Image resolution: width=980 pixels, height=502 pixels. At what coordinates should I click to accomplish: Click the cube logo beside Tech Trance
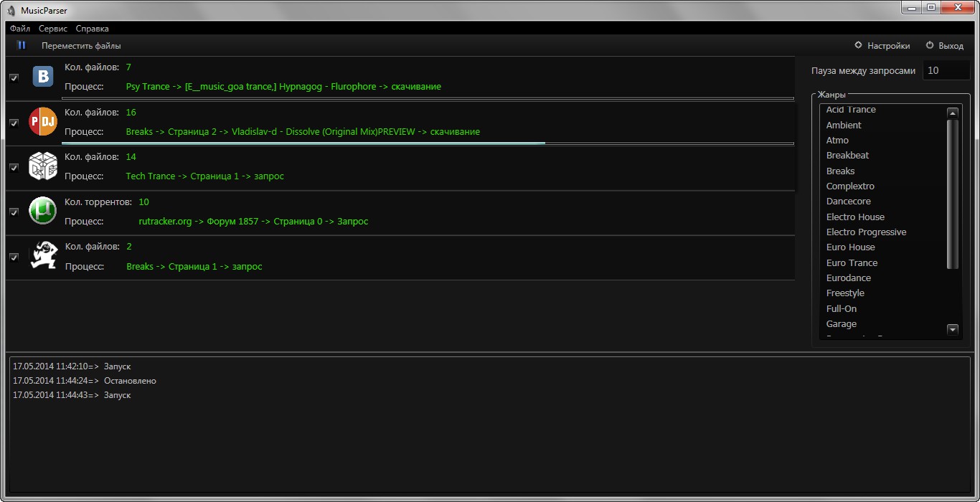coord(43,166)
